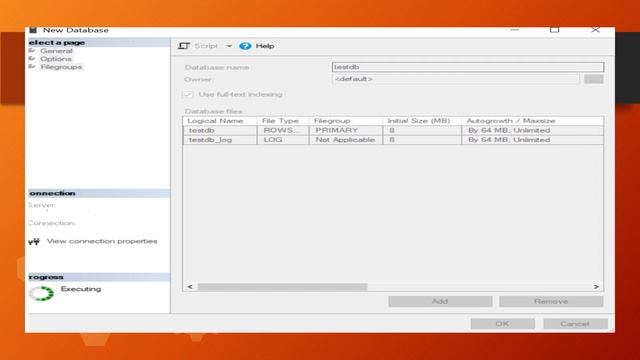Click the Cancel button

click(x=575, y=324)
